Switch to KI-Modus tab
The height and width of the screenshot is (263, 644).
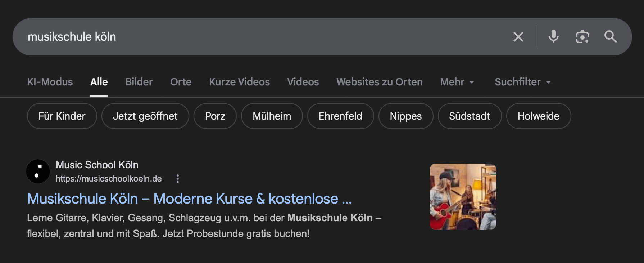(50, 82)
